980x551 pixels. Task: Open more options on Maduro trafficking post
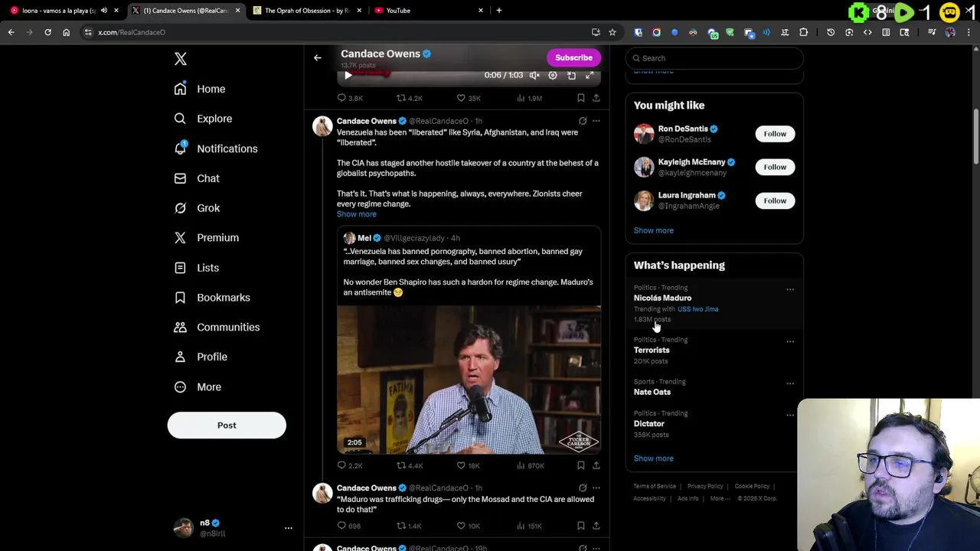tap(596, 488)
